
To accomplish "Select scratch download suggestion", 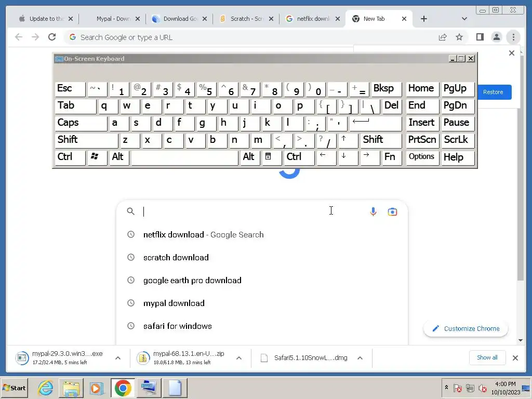I will (x=261, y=258).
